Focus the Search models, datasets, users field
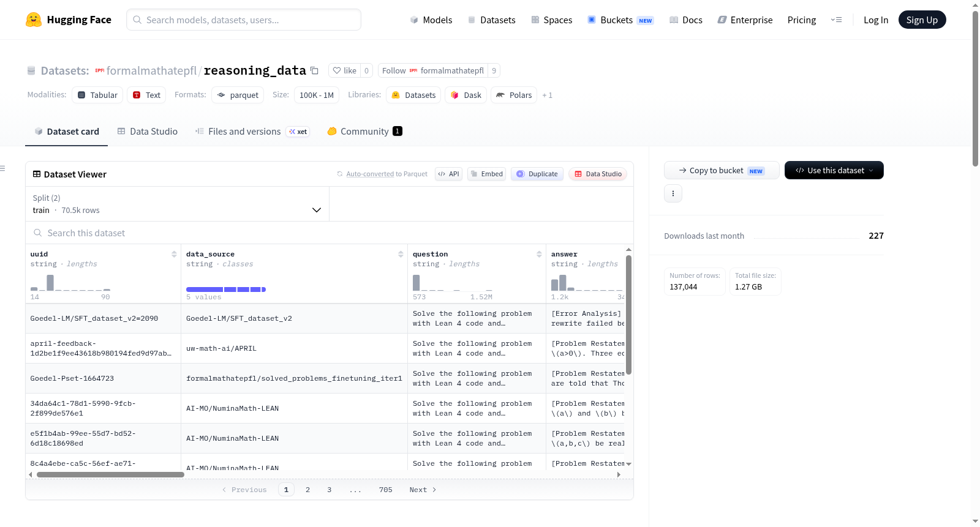The image size is (980, 527). pyautogui.click(x=244, y=20)
